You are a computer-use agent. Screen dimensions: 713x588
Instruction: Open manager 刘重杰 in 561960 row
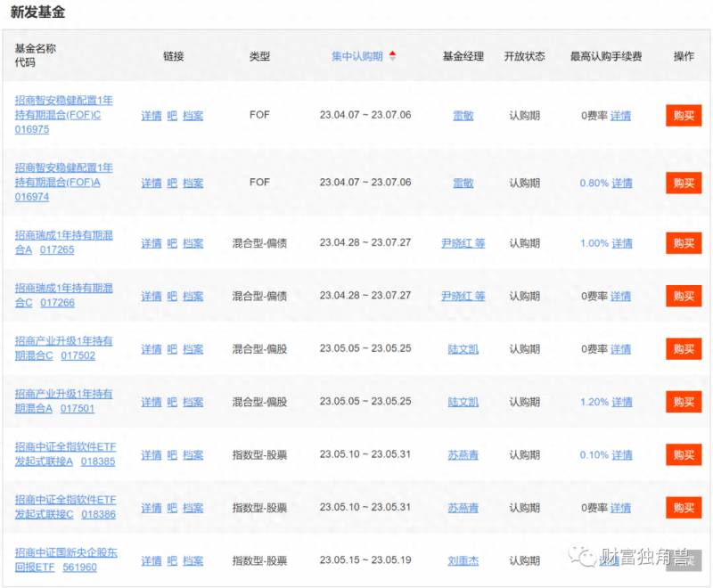(463, 560)
